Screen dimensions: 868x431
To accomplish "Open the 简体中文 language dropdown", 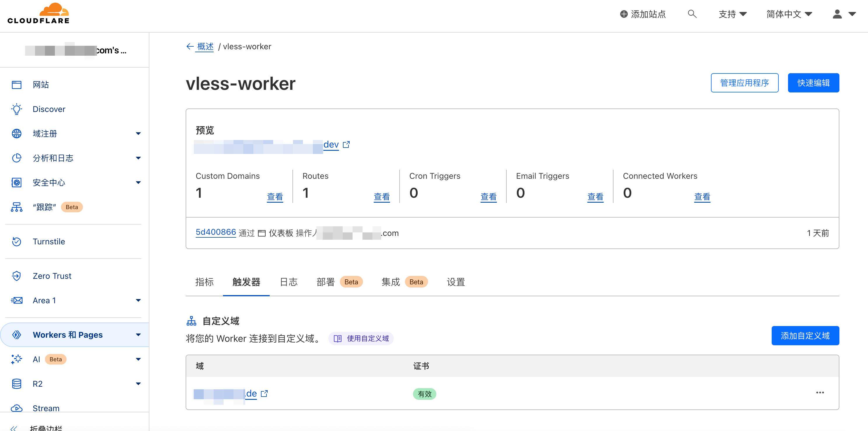I will [789, 14].
